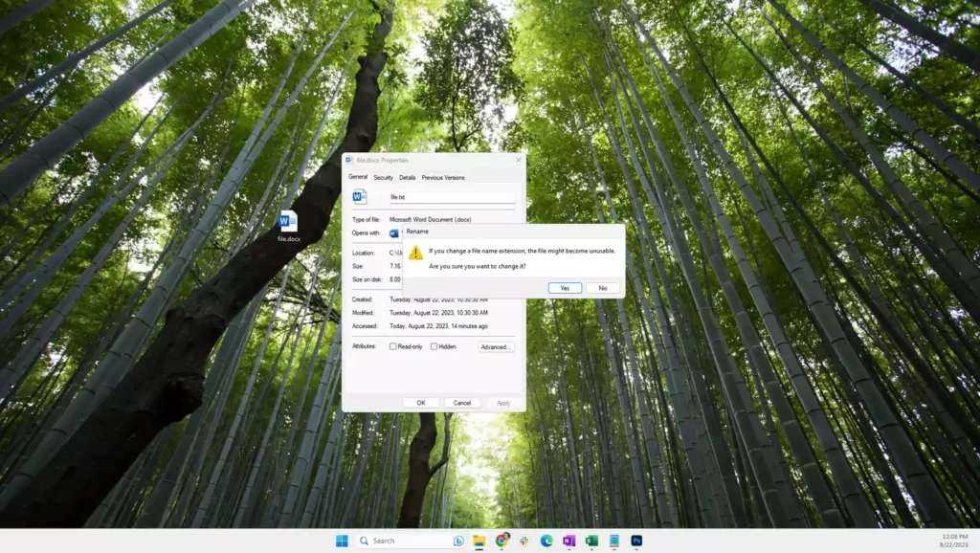Open the Previous Versions tab

443,177
